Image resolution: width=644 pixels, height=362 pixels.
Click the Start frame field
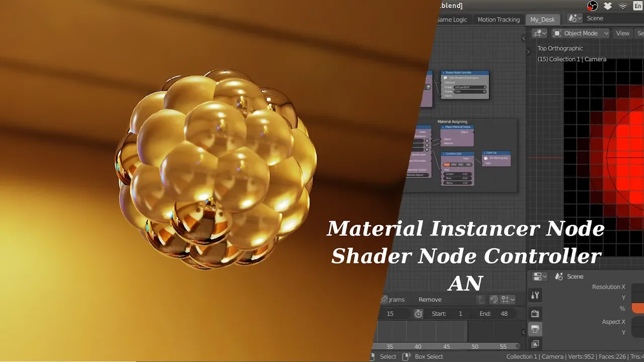pyautogui.click(x=448, y=314)
